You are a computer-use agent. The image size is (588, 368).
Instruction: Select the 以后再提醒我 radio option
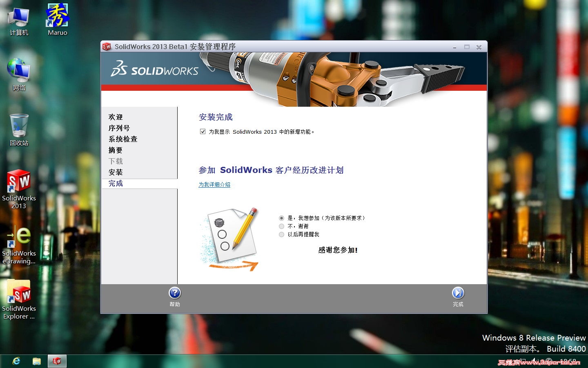281,234
